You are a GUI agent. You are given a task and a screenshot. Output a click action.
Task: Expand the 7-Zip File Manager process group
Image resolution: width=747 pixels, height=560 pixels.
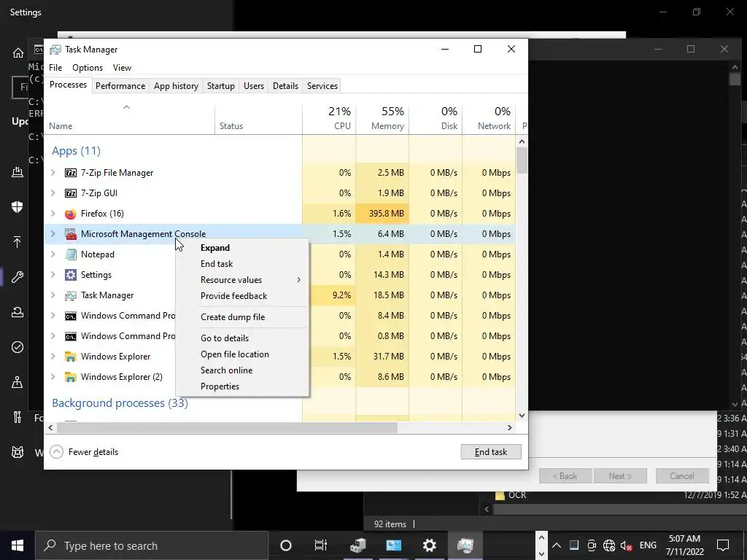click(x=53, y=173)
